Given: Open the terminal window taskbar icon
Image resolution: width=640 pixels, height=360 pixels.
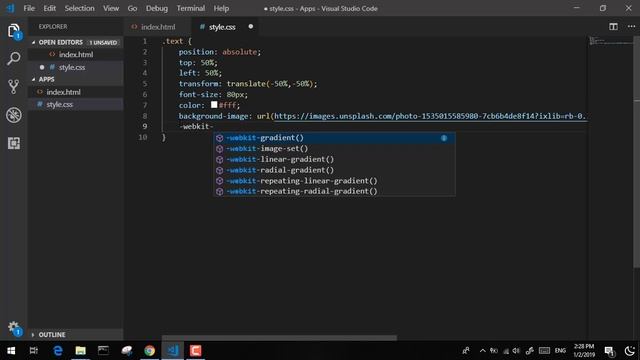Looking at the screenshot, I should pos(103,351).
